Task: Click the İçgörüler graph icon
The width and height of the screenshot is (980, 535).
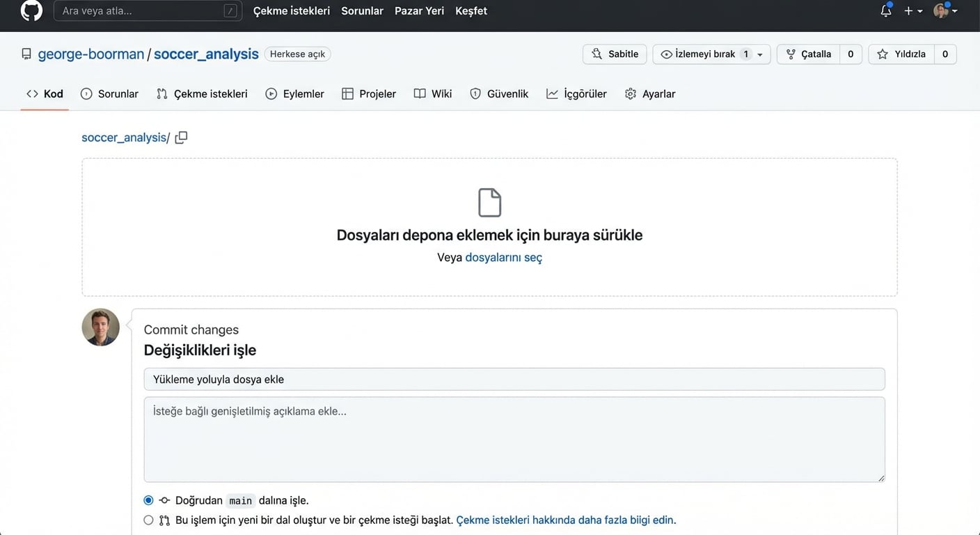Action: point(552,93)
